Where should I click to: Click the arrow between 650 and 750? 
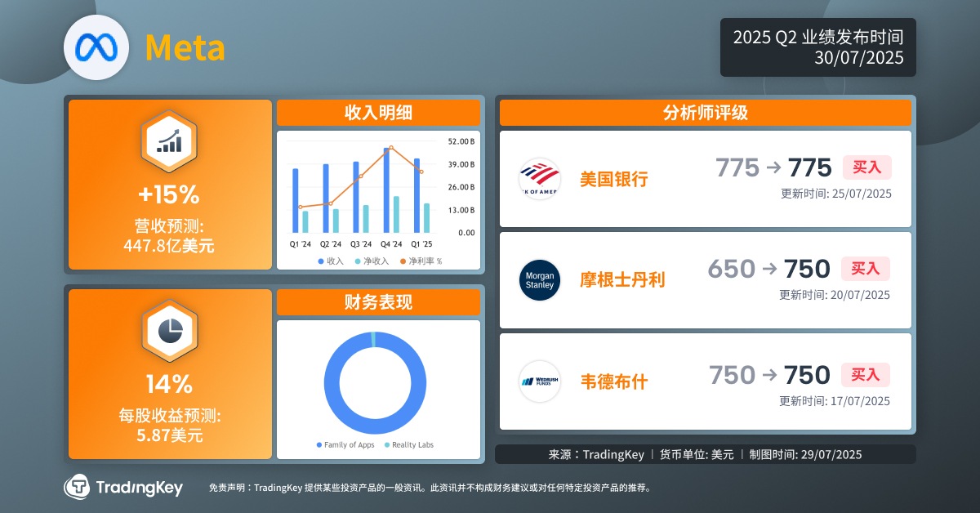coord(769,269)
